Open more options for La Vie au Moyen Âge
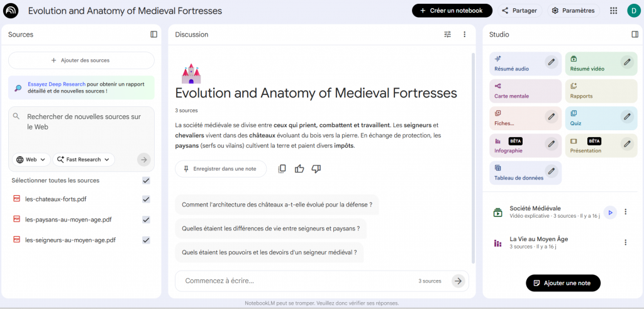Viewport: 644px width, 309px height. click(625, 242)
